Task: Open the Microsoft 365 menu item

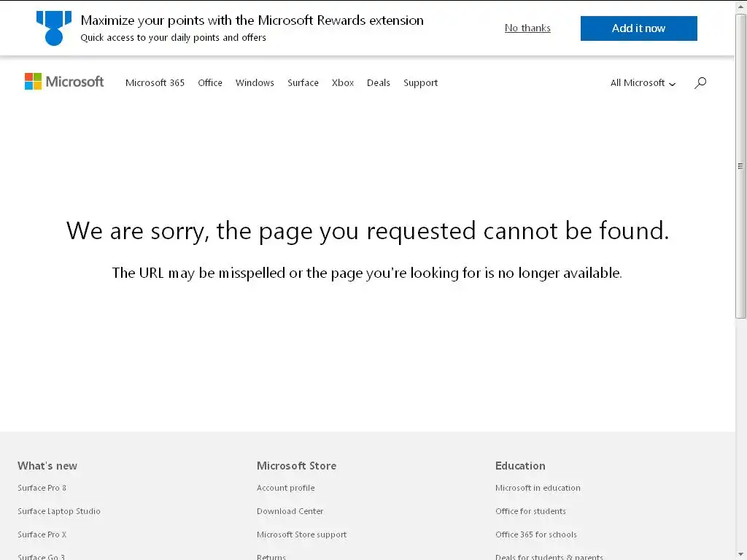Action: 155,83
